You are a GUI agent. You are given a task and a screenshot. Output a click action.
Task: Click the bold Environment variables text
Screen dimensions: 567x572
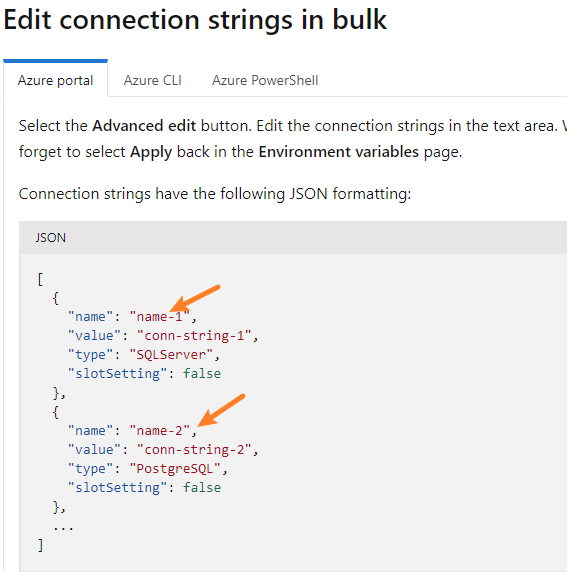point(339,152)
